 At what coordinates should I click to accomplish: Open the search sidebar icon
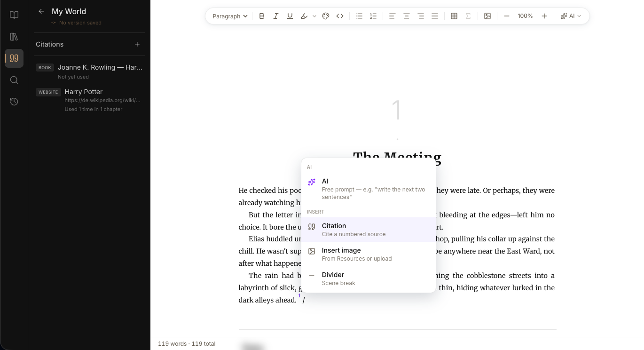[14, 80]
